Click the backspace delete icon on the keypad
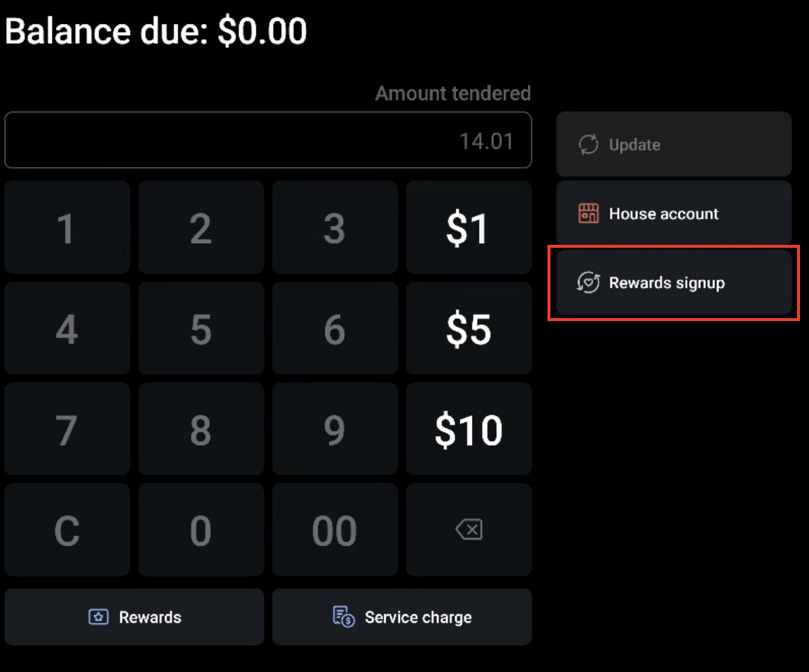Viewport: 809px width, 672px height. tap(468, 529)
